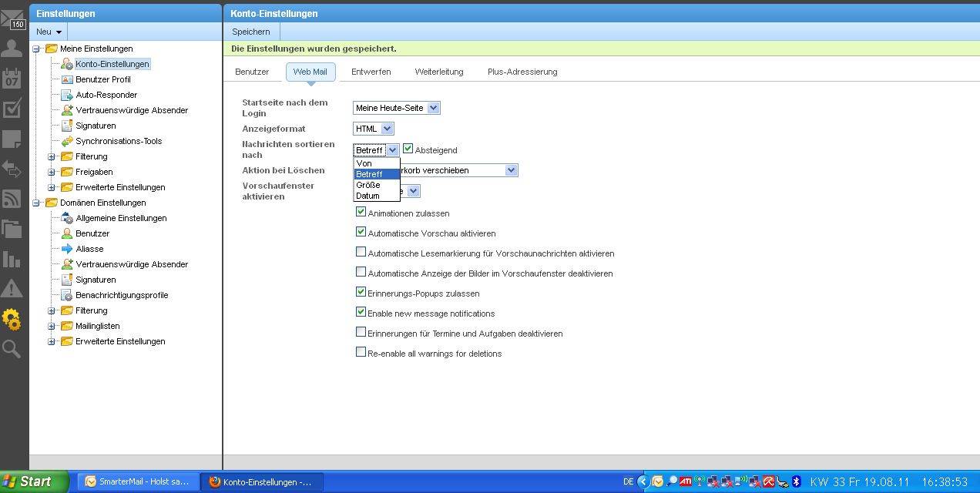Open the contacts icon in sidebar
This screenshot has width=980, height=493.
(12, 49)
